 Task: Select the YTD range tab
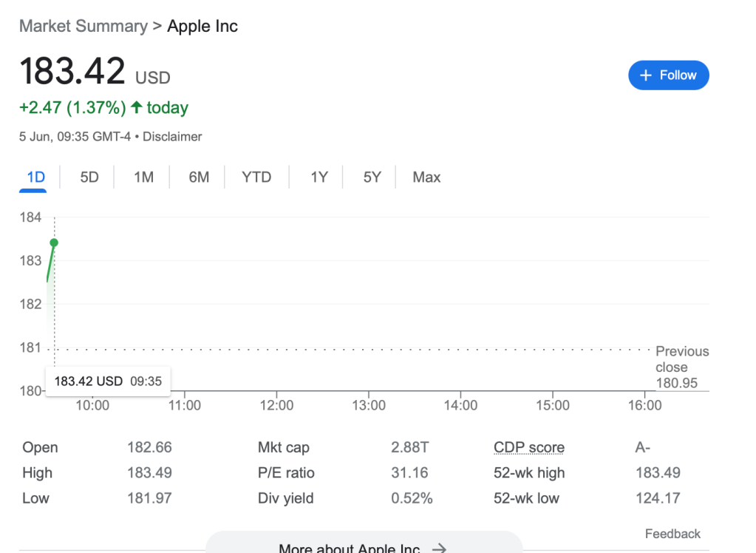pyautogui.click(x=256, y=177)
